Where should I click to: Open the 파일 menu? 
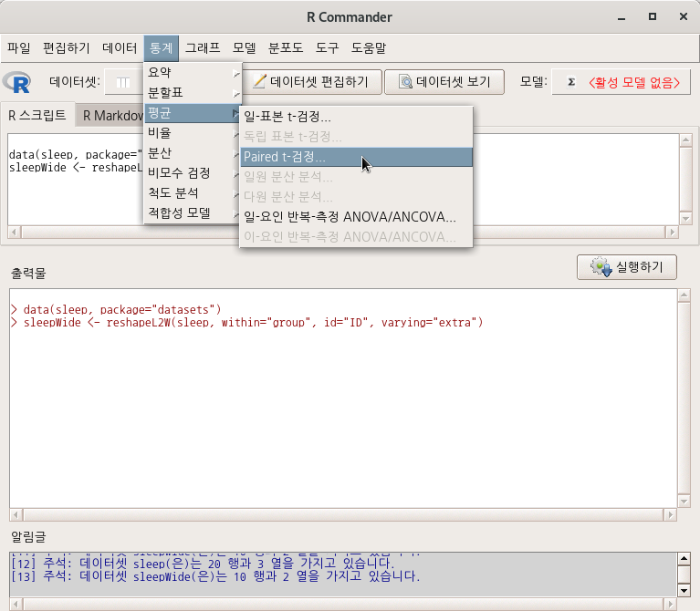click(19, 47)
